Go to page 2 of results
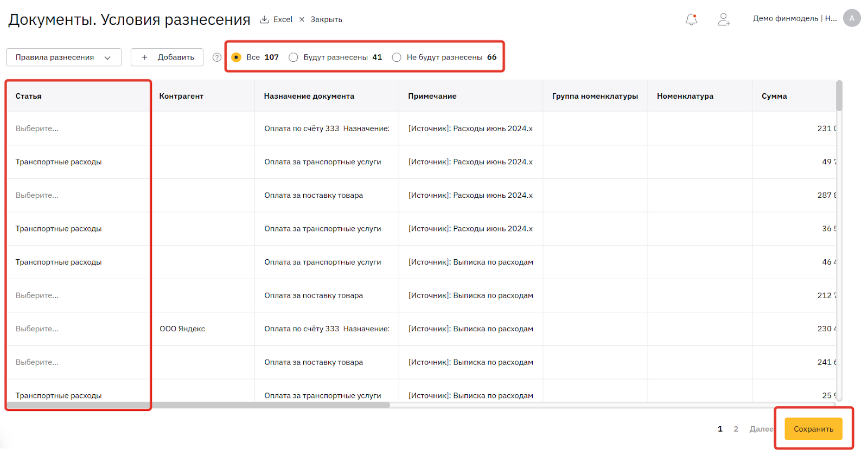Viewport: 868px width, 450px height. point(736,429)
